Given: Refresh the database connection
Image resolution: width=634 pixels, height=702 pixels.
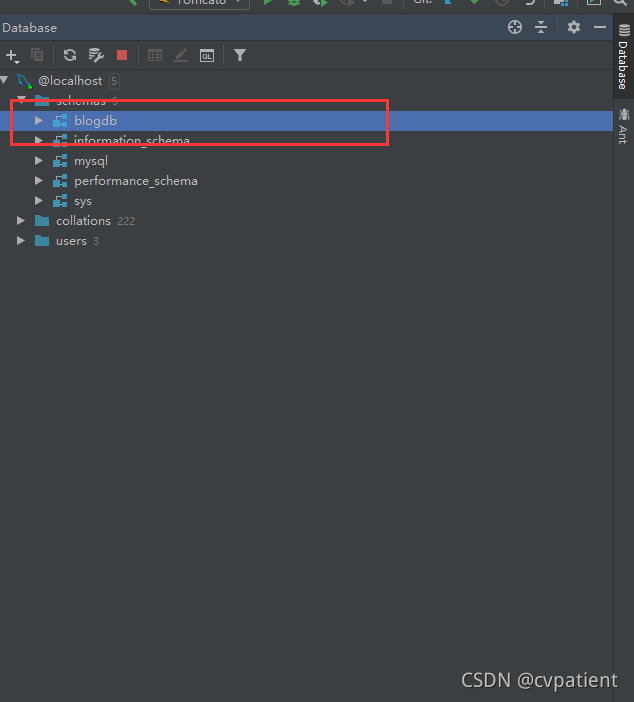Looking at the screenshot, I should pos(70,55).
